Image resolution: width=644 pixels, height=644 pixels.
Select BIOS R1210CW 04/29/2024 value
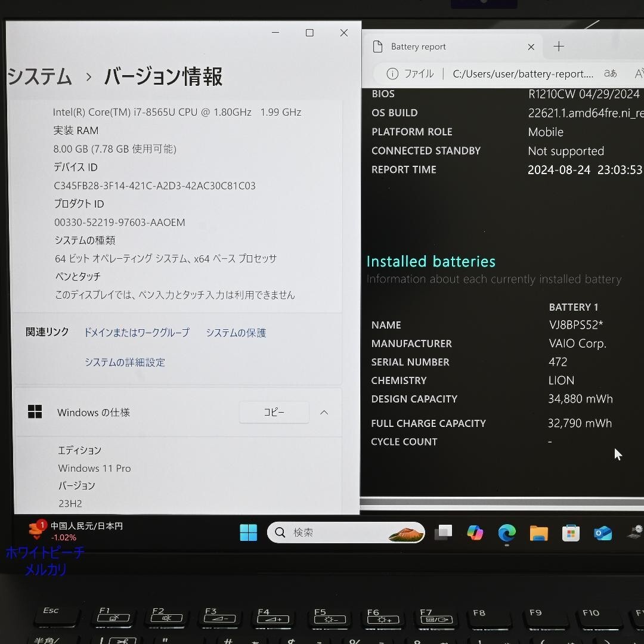[584, 94]
